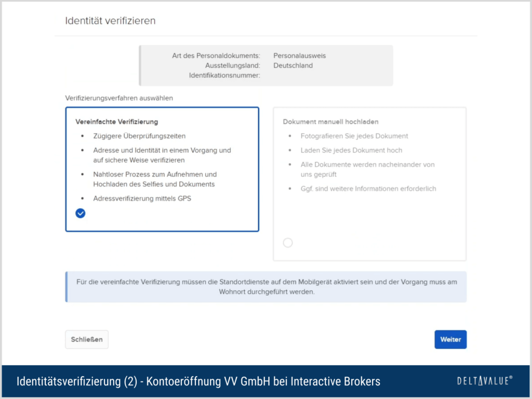This screenshot has width=532, height=399.
Task: Click the Identität verifizieren page title
Action: [x=110, y=21]
